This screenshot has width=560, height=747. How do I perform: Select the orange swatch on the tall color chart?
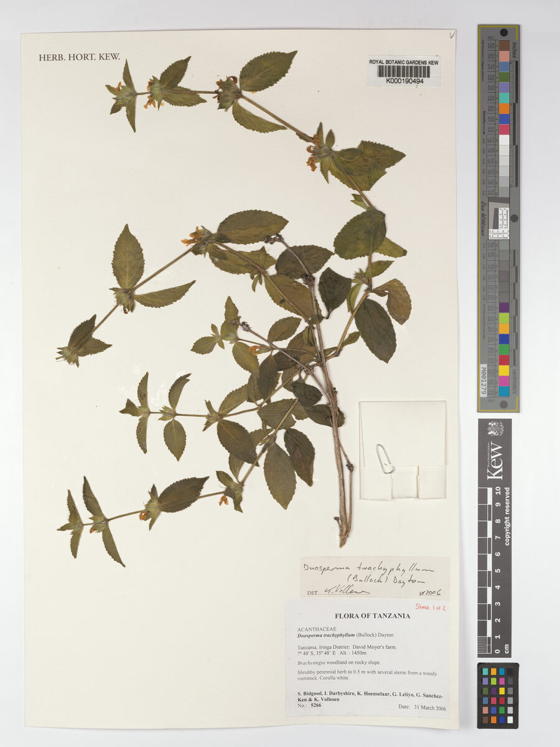(504, 108)
